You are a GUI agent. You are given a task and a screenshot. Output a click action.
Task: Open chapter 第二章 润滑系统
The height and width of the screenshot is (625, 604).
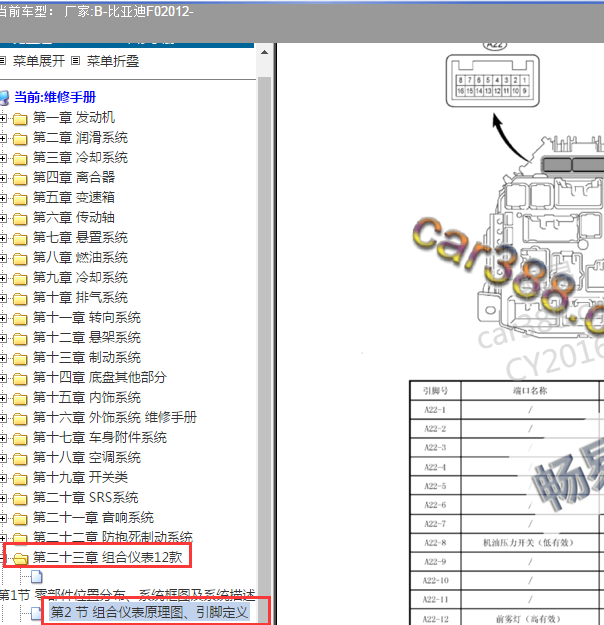point(80,138)
